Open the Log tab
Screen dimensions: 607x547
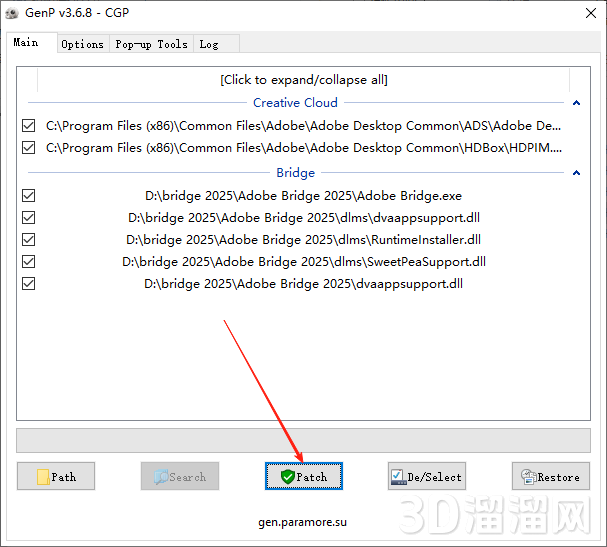(x=216, y=44)
